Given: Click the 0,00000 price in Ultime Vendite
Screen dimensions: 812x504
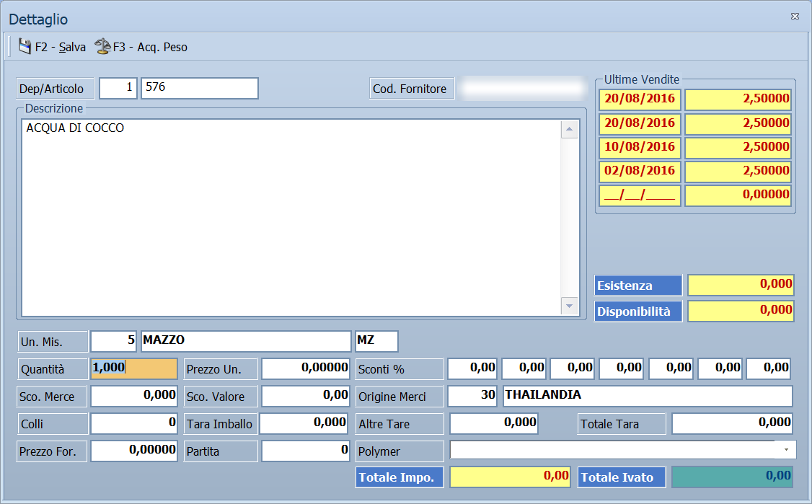Looking at the screenshot, I should pyautogui.click(x=738, y=195).
